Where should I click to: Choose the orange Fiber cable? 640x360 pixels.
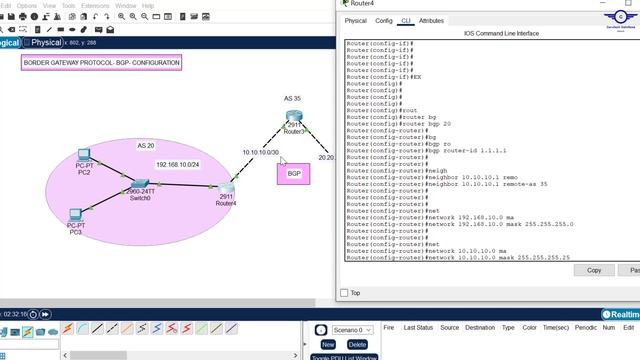click(x=127, y=329)
